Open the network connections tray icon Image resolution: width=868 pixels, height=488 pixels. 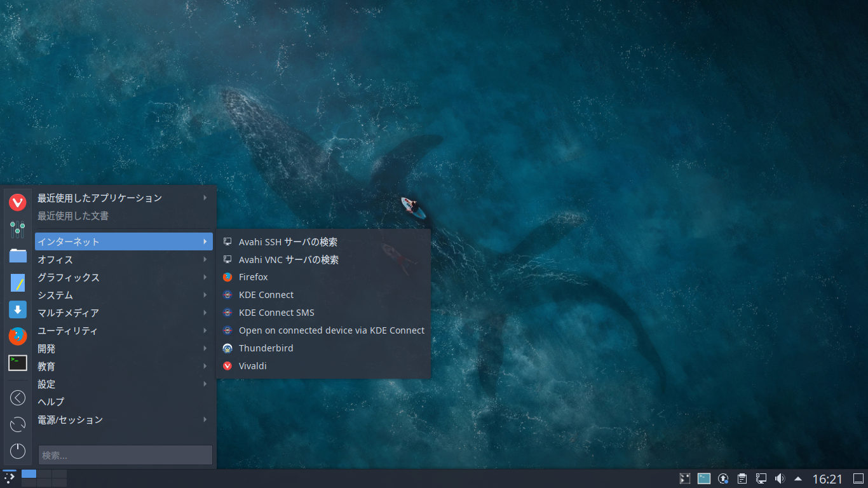(761, 478)
